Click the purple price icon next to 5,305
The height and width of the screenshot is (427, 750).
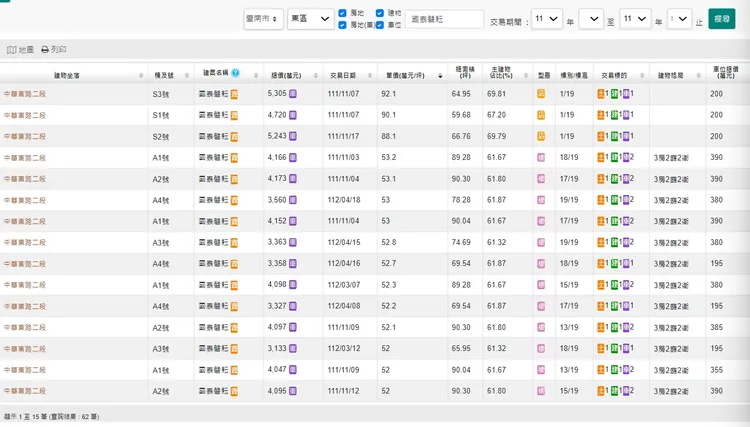[x=293, y=93]
